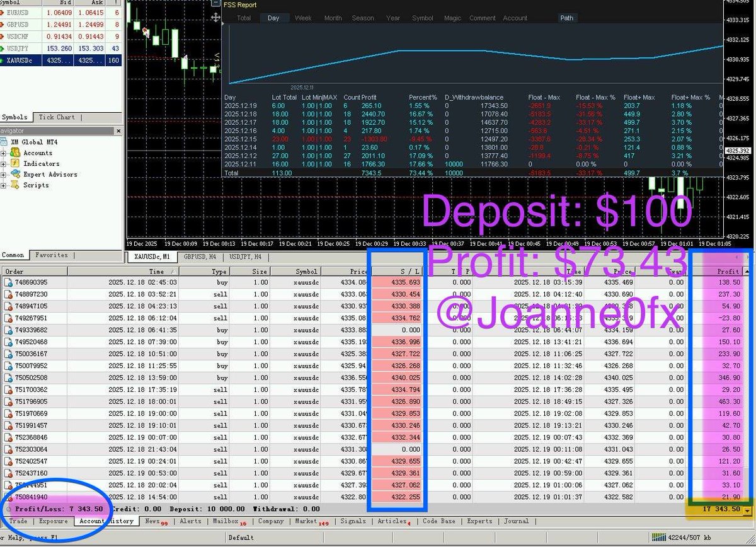This screenshot has width=756, height=547.
Task: Open the Mailbox terminal tab
Action: coord(228,521)
